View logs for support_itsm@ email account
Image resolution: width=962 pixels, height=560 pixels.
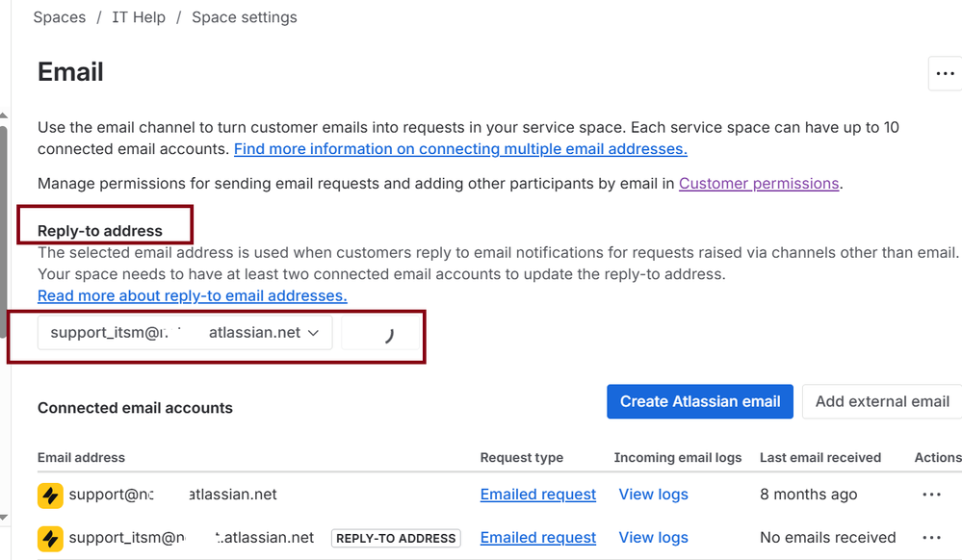(x=654, y=538)
